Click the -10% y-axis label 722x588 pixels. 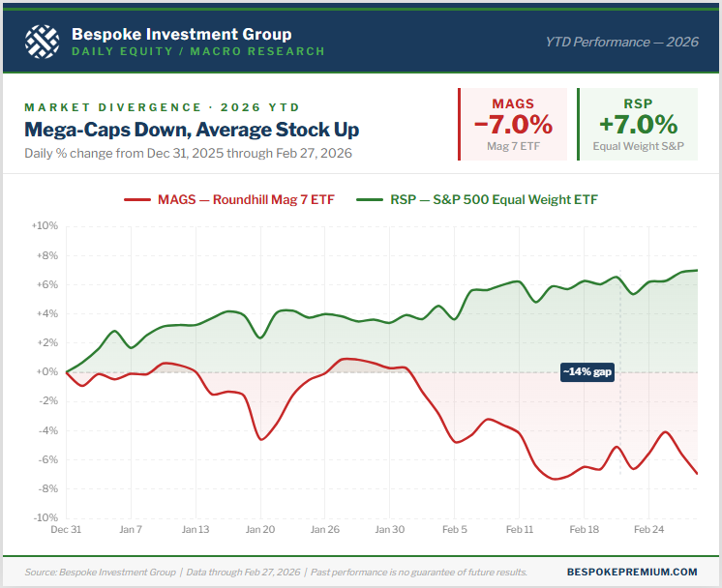coord(46,518)
